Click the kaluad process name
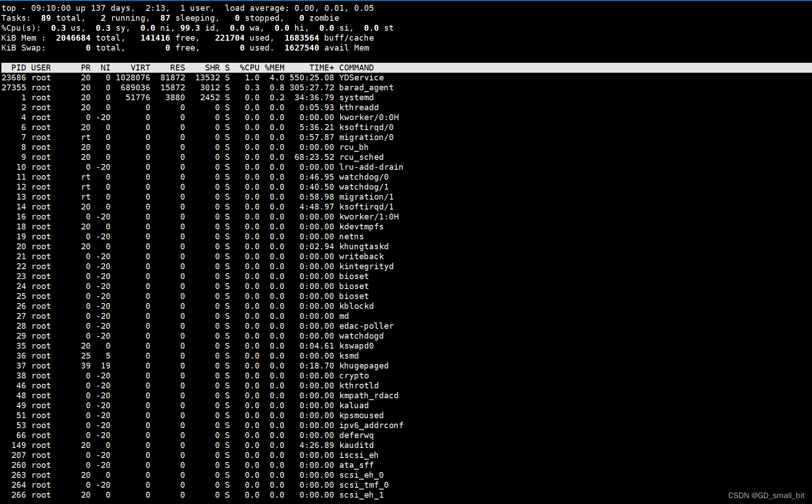Screen dimensions: 812x504 click(354, 406)
